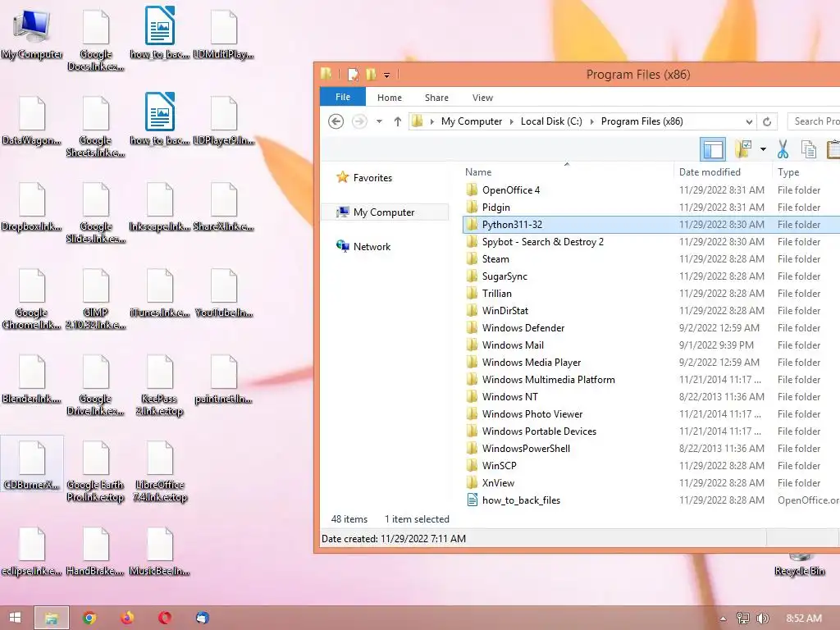This screenshot has height=630, width=840.
Task: Open dropdown arrow next to folder options
Action: click(x=763, y=149)
